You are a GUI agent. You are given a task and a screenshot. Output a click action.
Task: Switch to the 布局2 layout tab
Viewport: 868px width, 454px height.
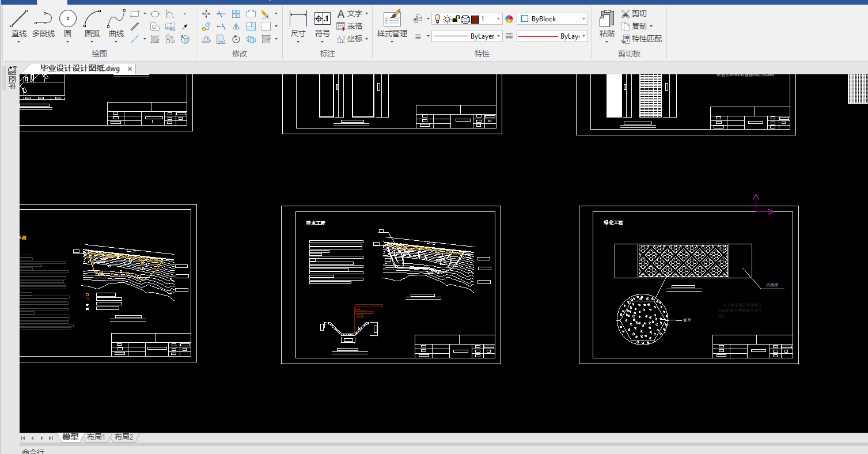coord(124,437)
